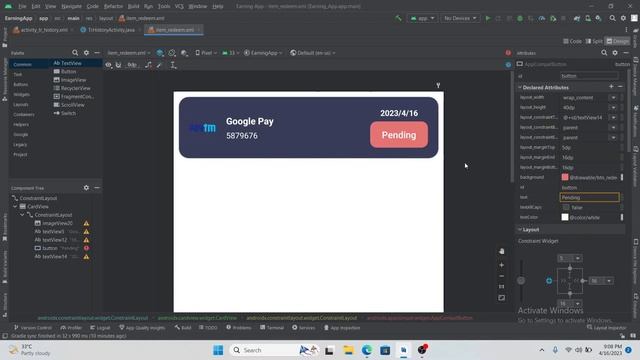Collapse the CardView node in Component Tree

point(15,207)
